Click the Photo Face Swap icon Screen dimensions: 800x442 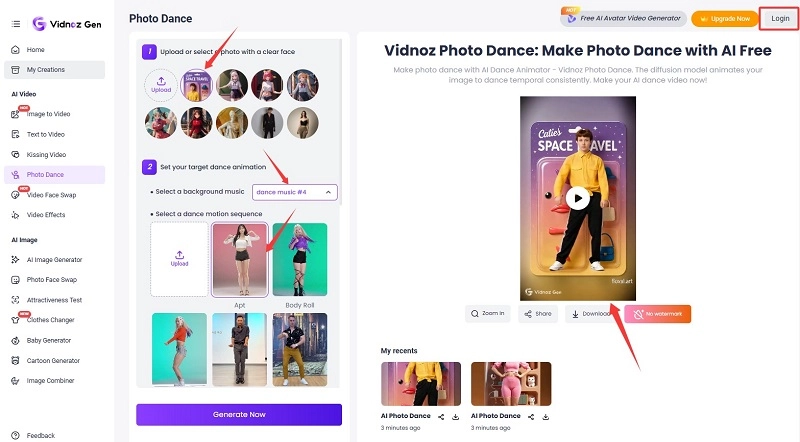pyautogui.click(x=15, y=280)
